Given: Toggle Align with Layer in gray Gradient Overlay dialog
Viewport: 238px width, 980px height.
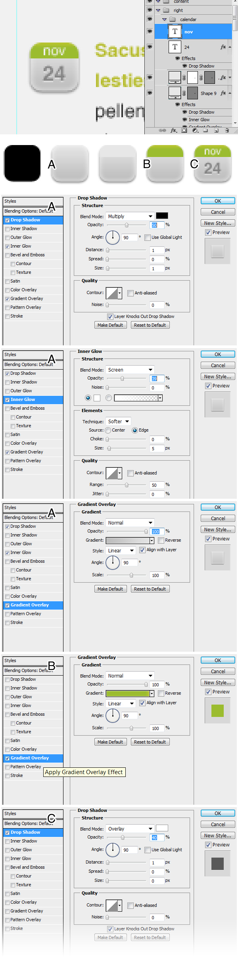Looking at the screenshot, I should [142, 550].
